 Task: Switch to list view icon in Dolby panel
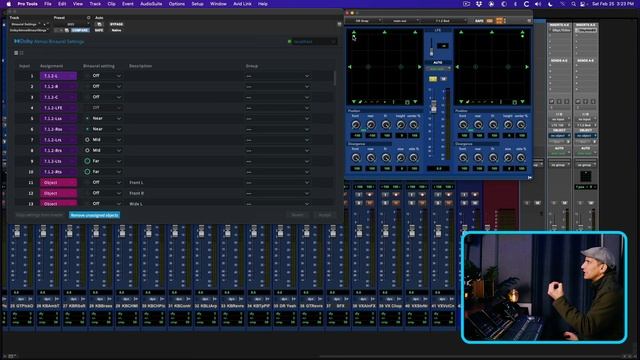tap(16, 53)
